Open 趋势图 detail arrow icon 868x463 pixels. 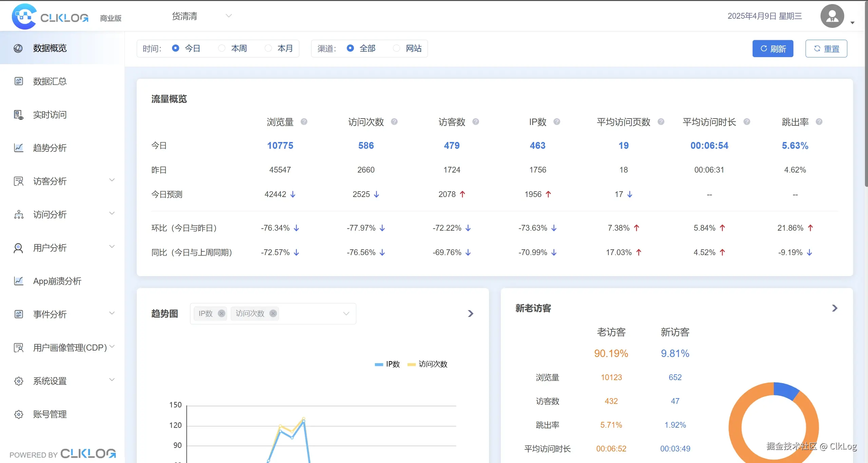click(x=470, y=313)
